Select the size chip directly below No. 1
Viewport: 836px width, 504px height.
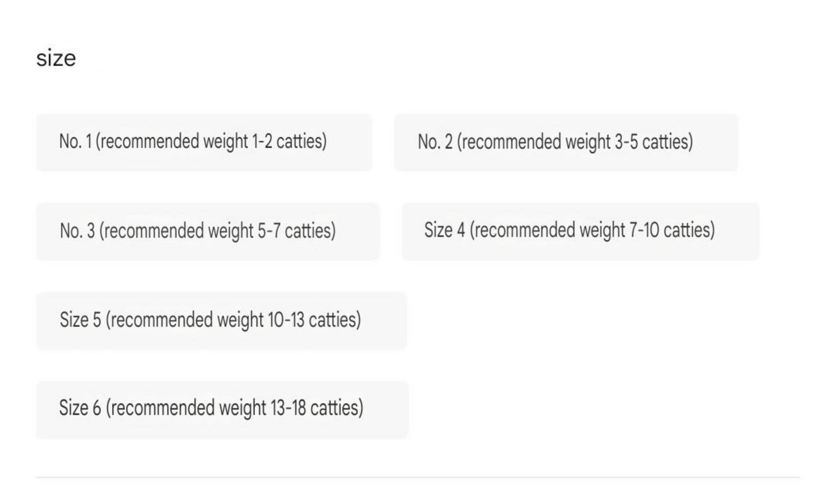click(207, 231)
